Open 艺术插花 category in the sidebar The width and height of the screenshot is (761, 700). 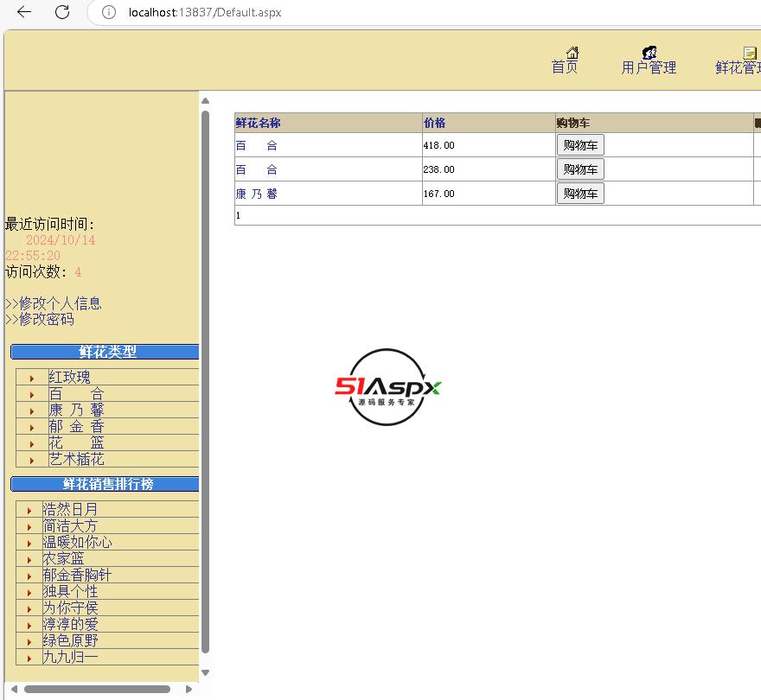pos(76,459)
